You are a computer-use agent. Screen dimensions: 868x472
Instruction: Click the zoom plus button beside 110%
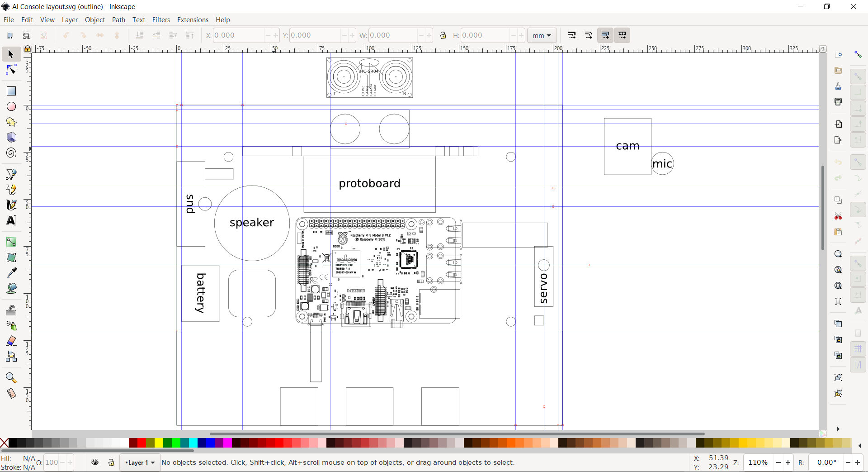pyautogui.click(x=788, y=462)
